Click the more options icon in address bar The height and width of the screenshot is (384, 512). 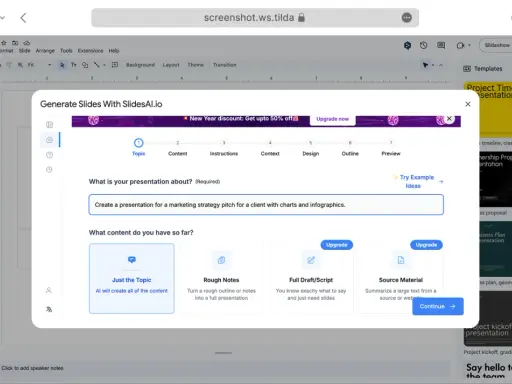tap(407, 18)
